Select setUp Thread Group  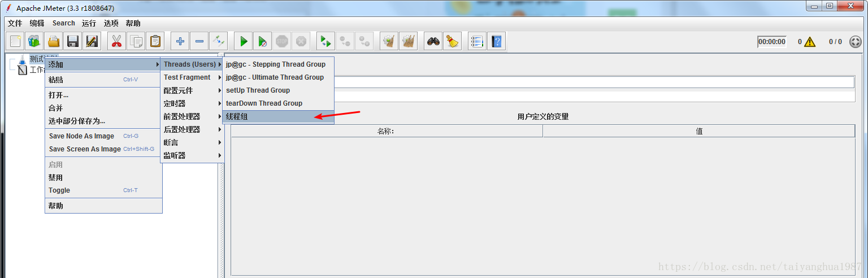click(279, 90)
